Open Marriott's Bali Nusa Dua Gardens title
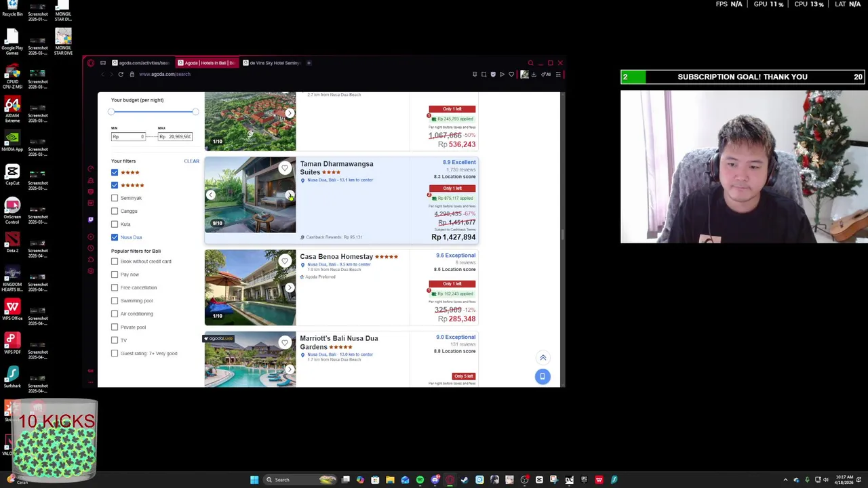This screenshot has height=488, width=868. coord(339,342)
